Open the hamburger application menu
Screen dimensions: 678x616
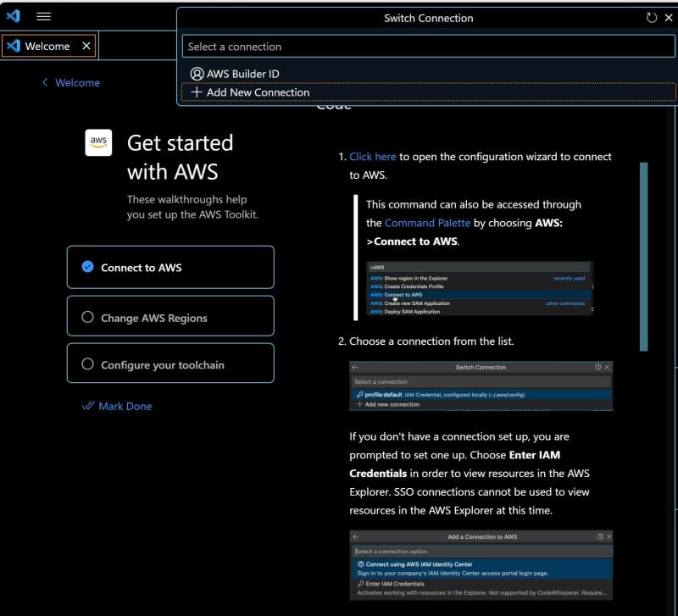point(43,16)
